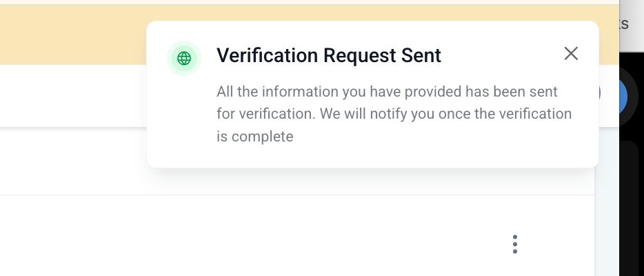This screenshot has width=644, height=276.
Task: Close the Verification Request Sent notification
Action: tap(571, 54)
